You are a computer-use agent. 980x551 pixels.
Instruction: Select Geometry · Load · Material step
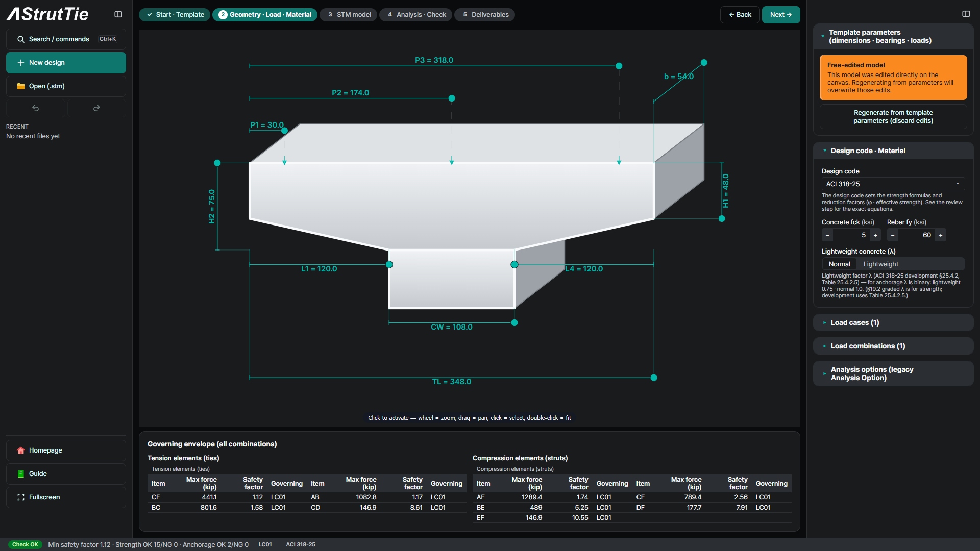(265, 15)
